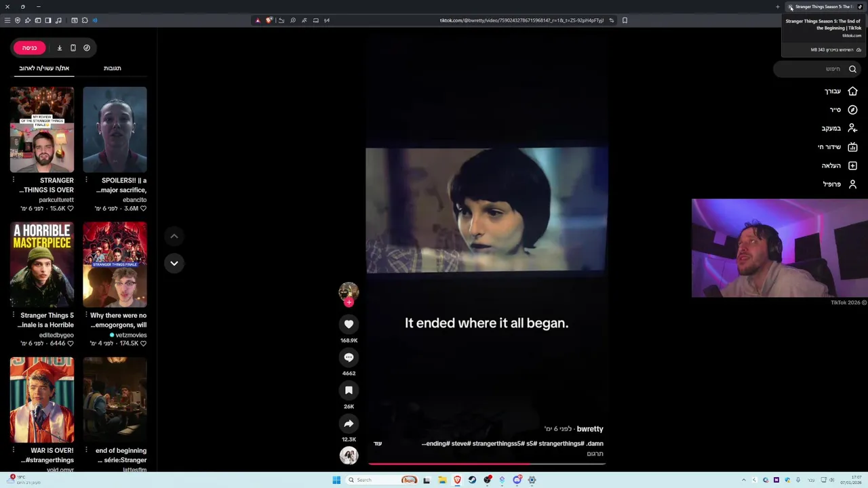Image resolution: width=868 pixels, height=488 pixels.
Task: Open Explore (compass) in sidebar
Action: 843,110
